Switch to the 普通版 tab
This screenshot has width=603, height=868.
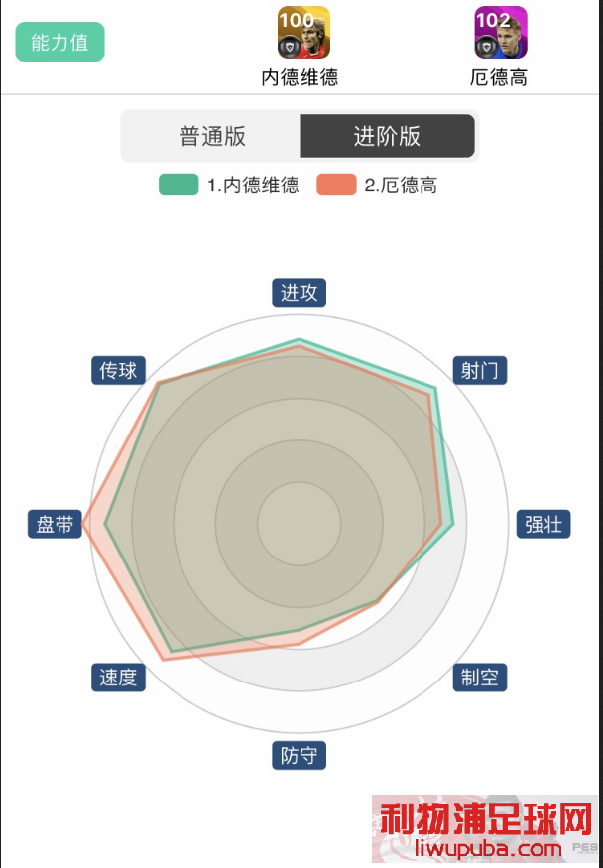(x=212, y=136)
